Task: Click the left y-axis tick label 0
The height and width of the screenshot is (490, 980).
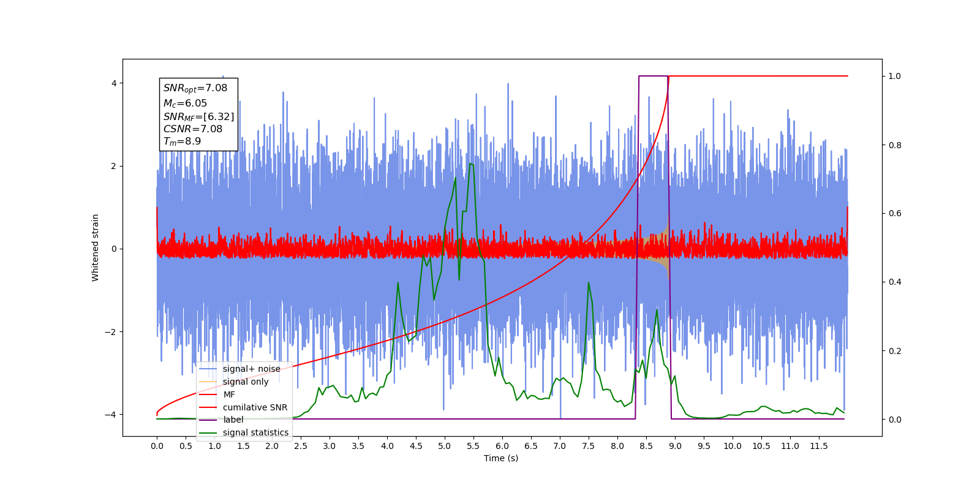Action: coord(114,249)
